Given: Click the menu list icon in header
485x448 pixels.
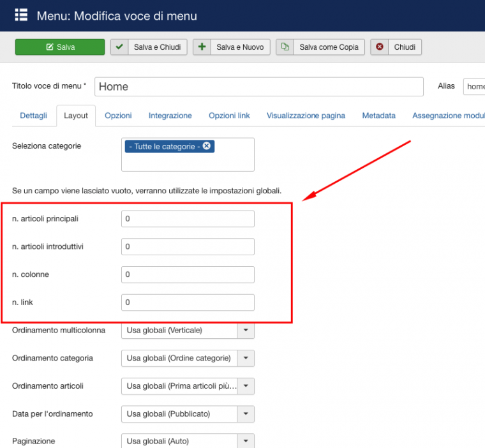Looking at the screenshot, I should 21,15.
